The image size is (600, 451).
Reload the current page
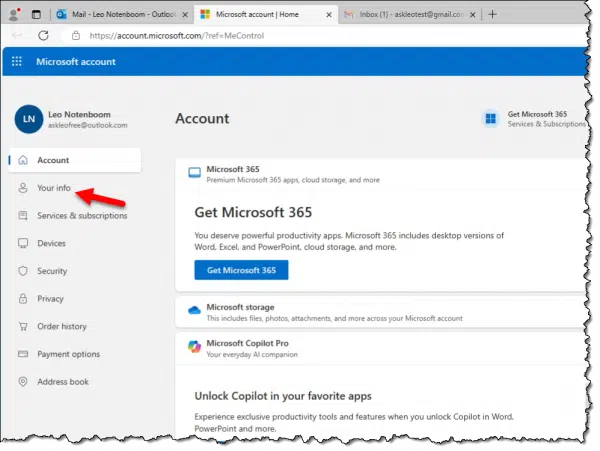(43, 36)
